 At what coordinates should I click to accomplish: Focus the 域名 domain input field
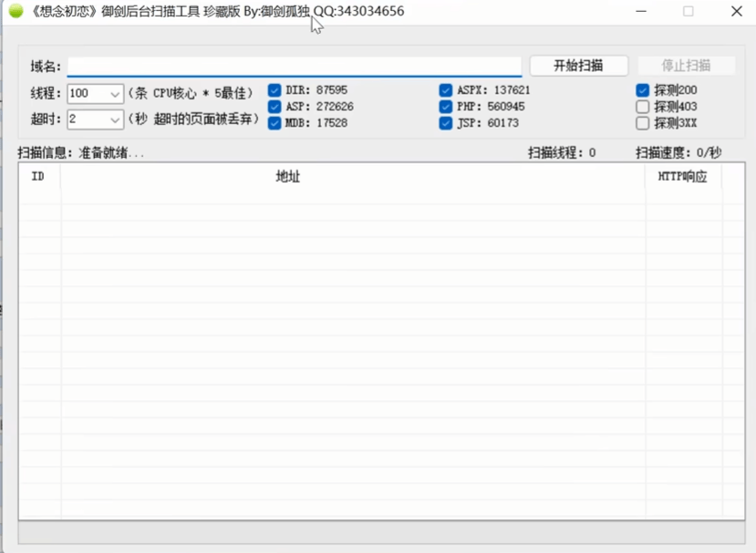coord(295,66)
